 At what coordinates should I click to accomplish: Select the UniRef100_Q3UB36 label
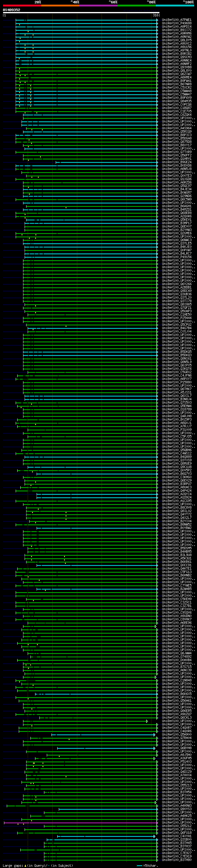(x=176, y=294)
